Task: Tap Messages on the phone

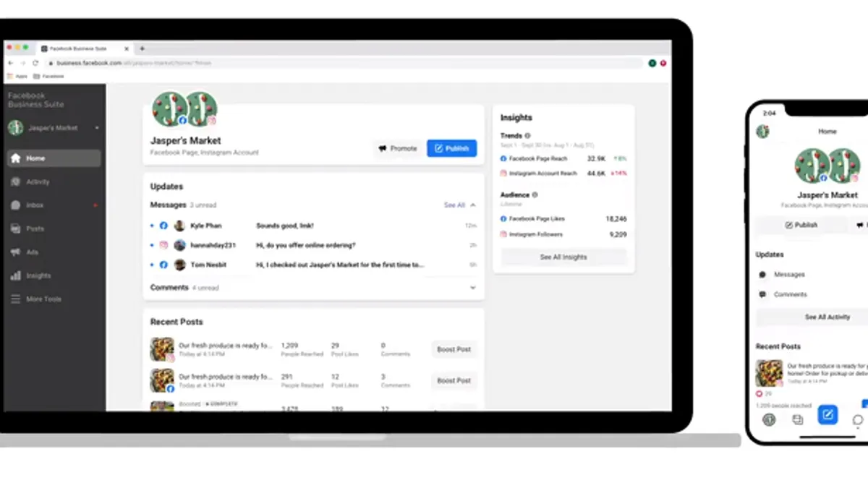Action: coord(789,275)
